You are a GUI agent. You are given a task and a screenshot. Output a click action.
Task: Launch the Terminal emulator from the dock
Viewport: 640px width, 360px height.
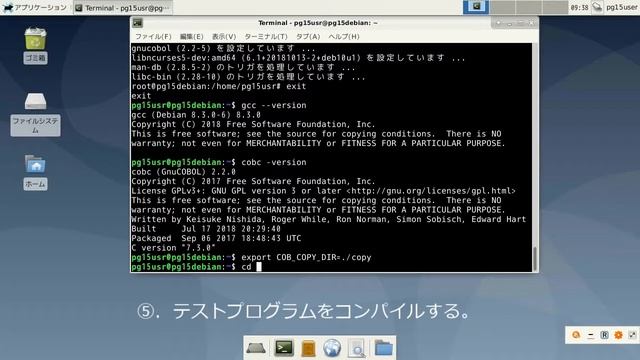point(284,348)
